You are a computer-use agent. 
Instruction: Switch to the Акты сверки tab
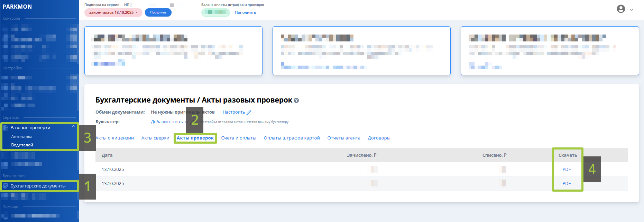tap(155, 138)
